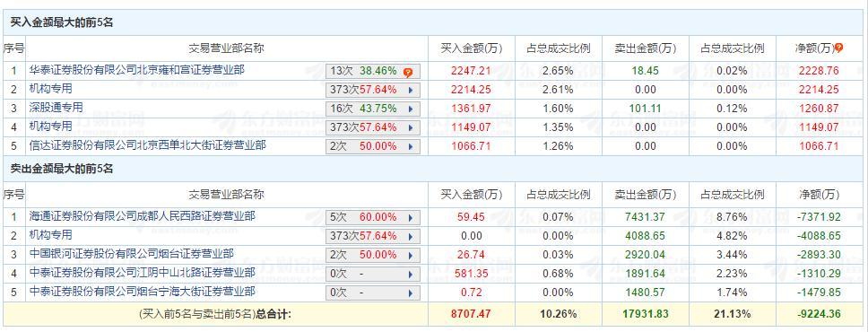Open 中泰证券股份有限公司江阴中山北路证券营业部 link
The image size is (868, 332).
(x=143, y=274)
